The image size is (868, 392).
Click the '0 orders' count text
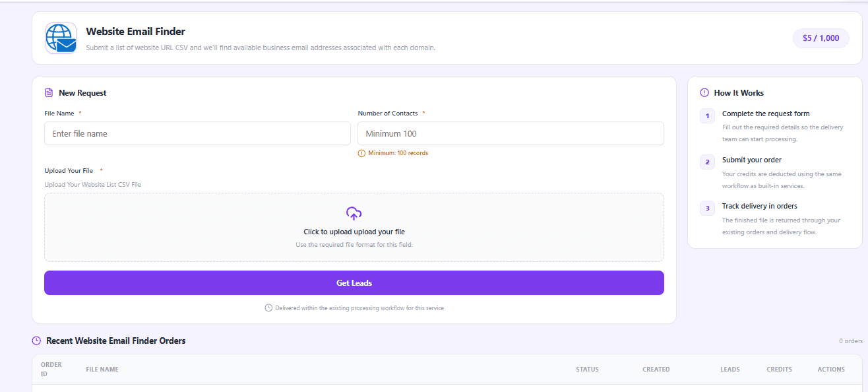click(851, 341)
